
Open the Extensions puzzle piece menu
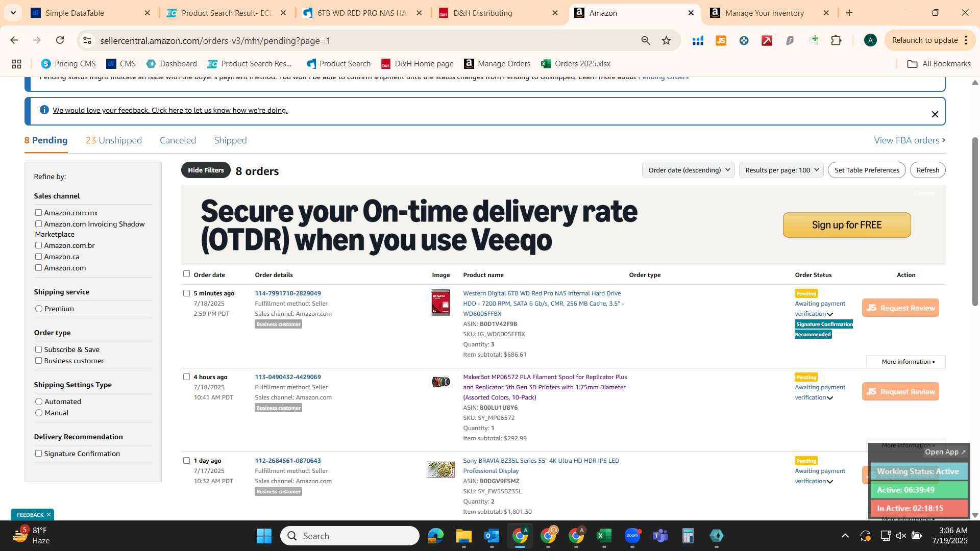pyautogui.click(x=836, y=40)
